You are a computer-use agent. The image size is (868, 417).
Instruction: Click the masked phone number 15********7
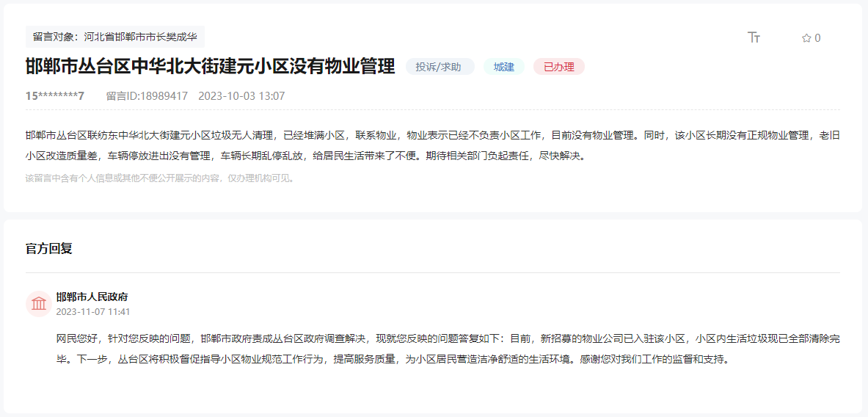click(55, 95)
